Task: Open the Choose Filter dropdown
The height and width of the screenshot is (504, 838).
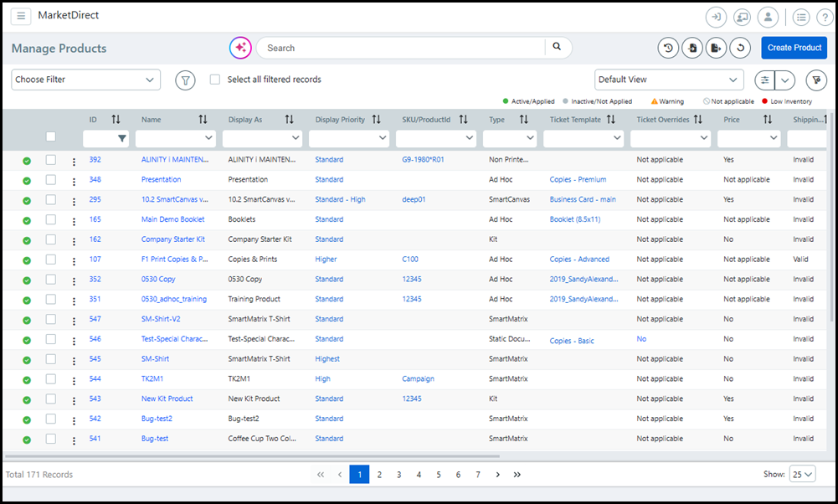Action: [x=85, y=80]
